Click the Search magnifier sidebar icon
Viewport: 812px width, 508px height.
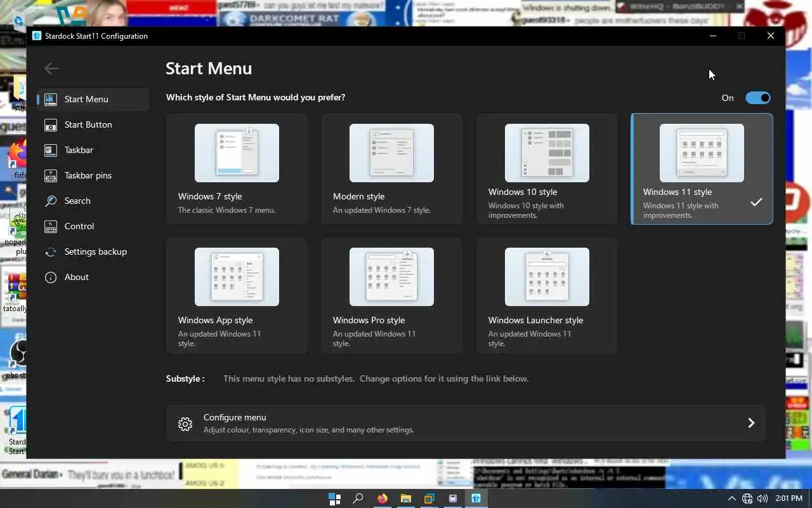[51, 201]
